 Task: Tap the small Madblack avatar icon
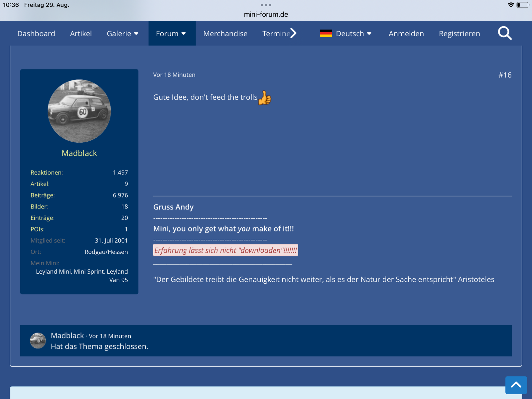(x=38, y=341)
